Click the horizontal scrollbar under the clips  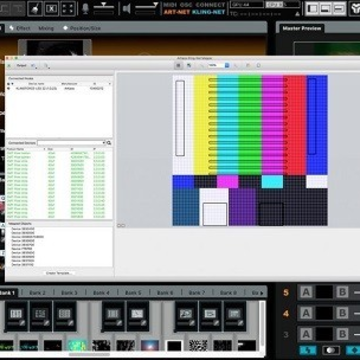[x=89, y=354]
